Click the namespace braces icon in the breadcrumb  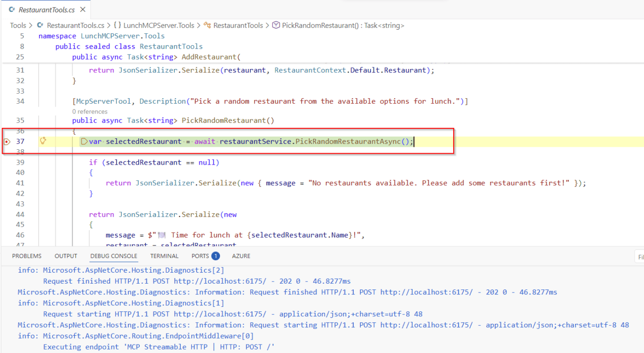pyautogui.click(x=117, y=25)
